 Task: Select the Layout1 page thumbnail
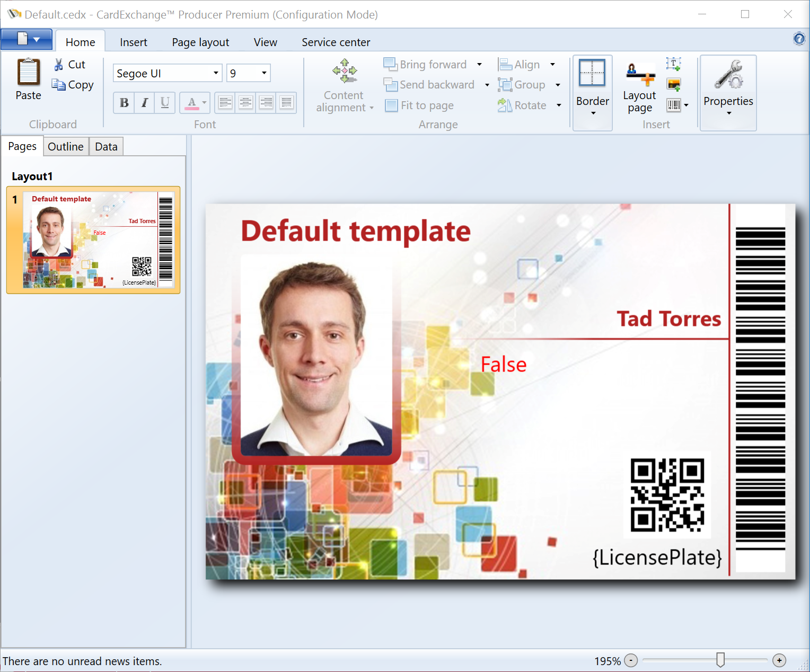pos(93,240)
